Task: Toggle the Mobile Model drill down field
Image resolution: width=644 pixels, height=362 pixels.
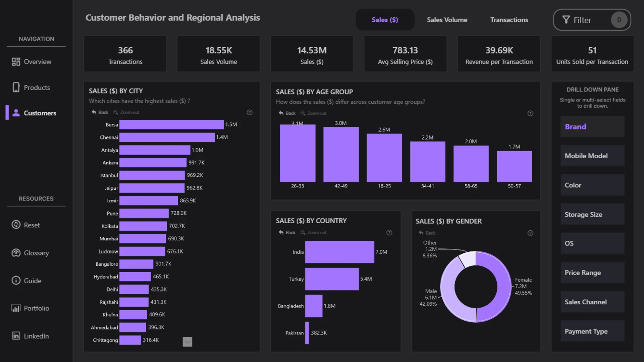Action: 592,156
